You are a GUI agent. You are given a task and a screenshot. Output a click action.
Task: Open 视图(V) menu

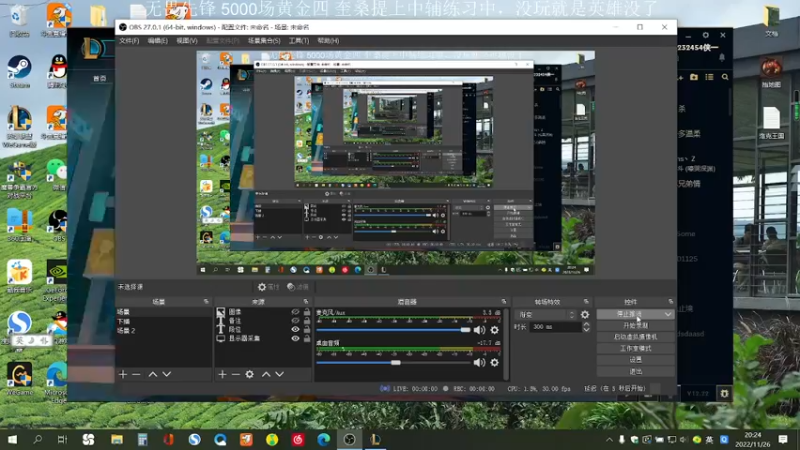tap(187, 41)
